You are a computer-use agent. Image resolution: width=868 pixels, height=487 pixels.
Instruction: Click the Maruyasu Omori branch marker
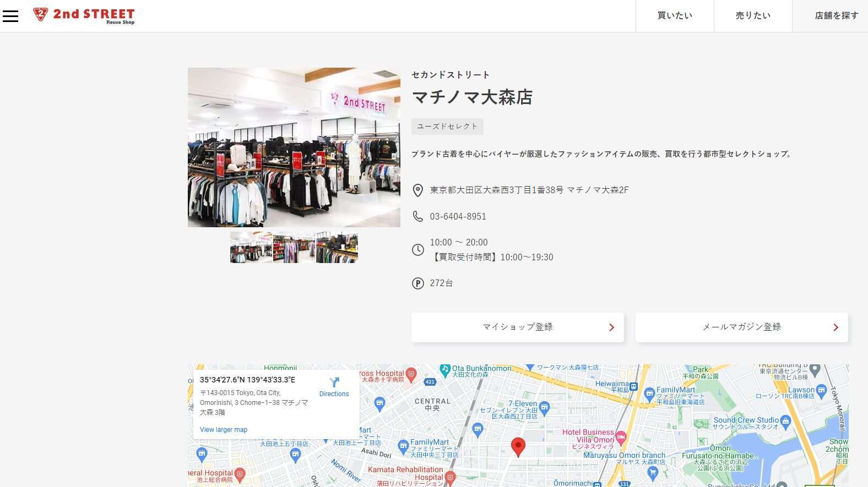pyautogui.click(x=653, y=472)
